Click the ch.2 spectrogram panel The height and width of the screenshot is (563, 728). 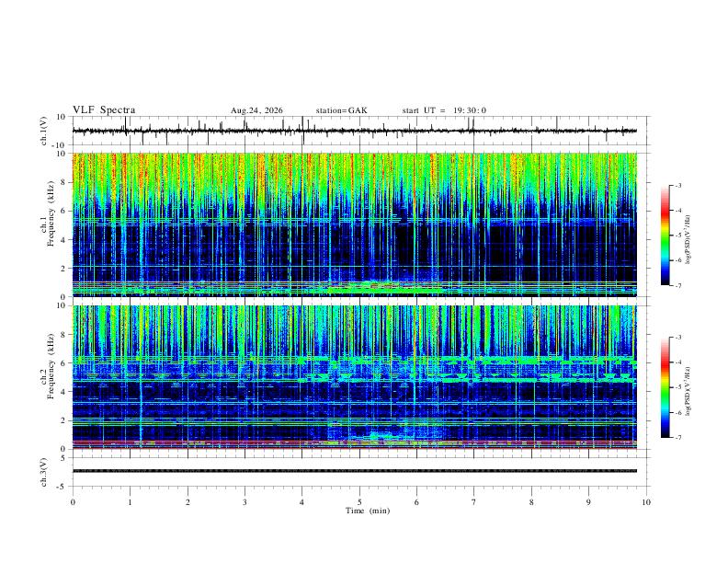tap(354, 377)
